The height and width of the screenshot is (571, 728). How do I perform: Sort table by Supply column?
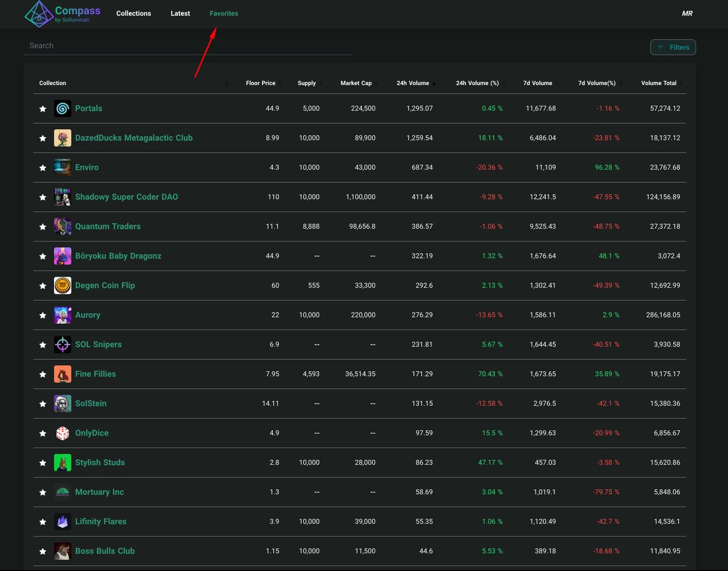pos(307,83)
